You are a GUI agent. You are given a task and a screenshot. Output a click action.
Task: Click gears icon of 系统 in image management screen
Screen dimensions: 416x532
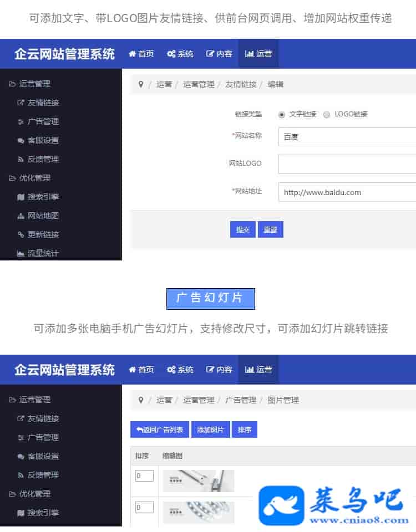point(171,370)
